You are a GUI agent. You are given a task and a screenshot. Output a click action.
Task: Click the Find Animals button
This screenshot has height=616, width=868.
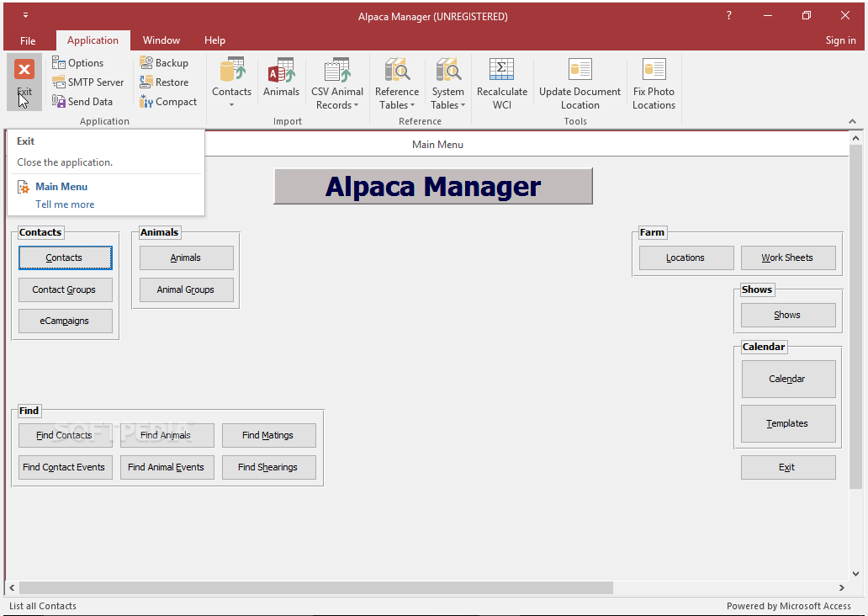(167, 435)
